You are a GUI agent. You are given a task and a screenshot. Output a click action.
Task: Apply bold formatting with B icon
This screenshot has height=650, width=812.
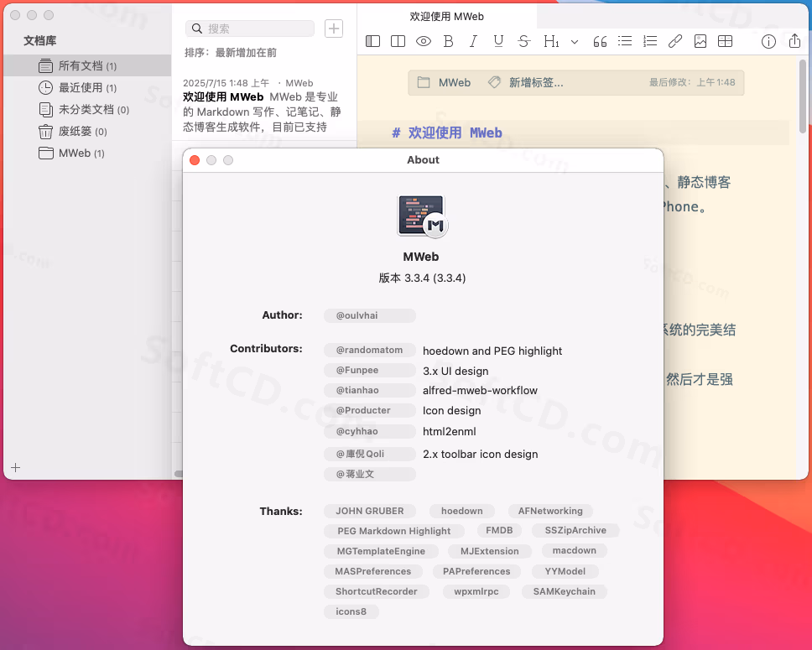click(x=449, y=41)
